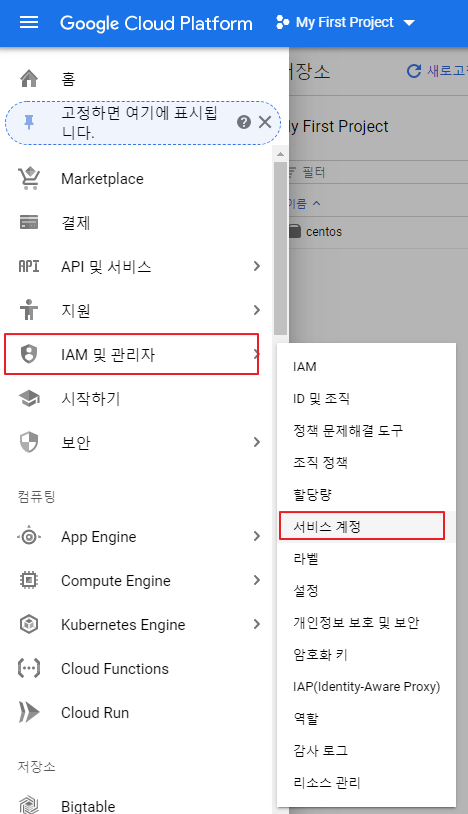Click the Compute Engine chip icon

[x=29, y=580]
